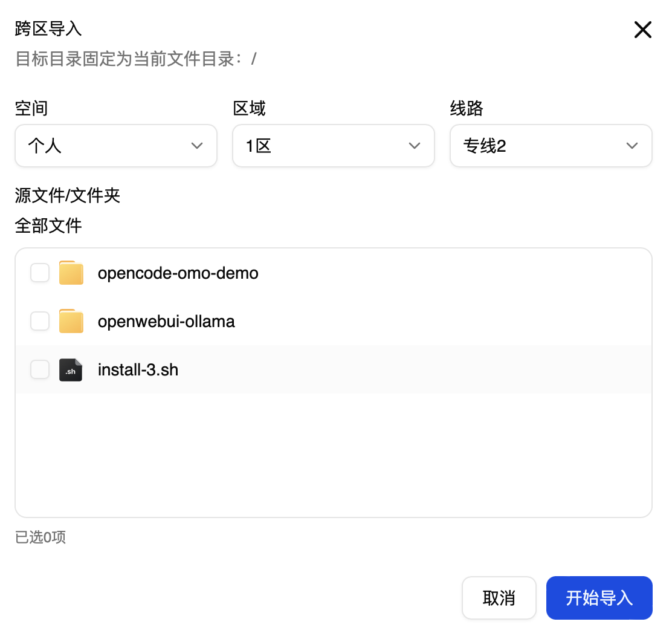The height and width of the screenshot is (636, 672).
Task: Check the box for openwebui-ollama
Action: click(40, 321)
